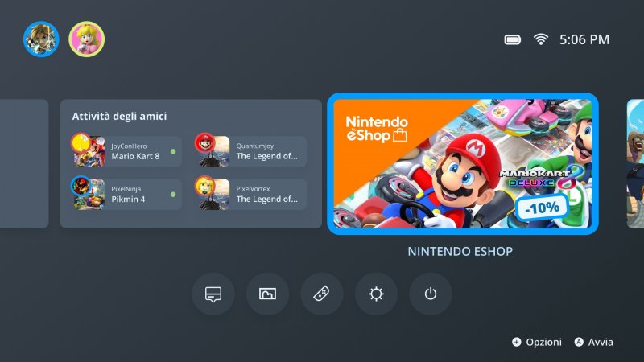The width and height of the screenshot is (644, 362).
Task: Click the Mario Kart 8 Deluxe logo
Action: (x=542, y=178)
